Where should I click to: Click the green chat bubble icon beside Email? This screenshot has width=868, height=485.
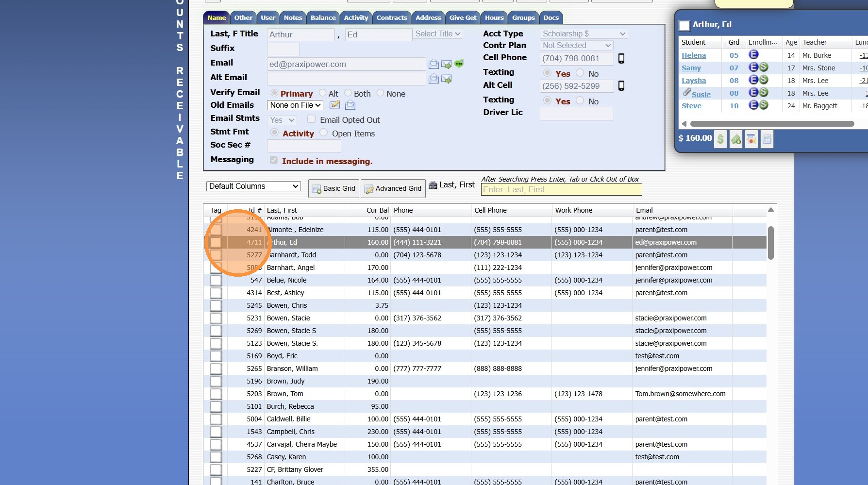coord(459,64)
